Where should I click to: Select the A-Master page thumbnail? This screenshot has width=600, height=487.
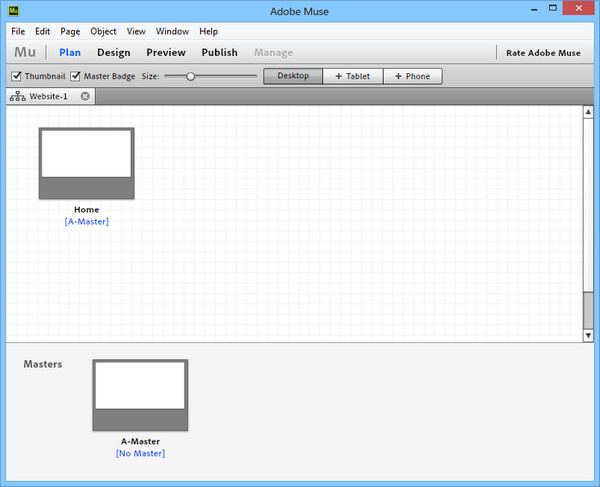pos(140,395)
